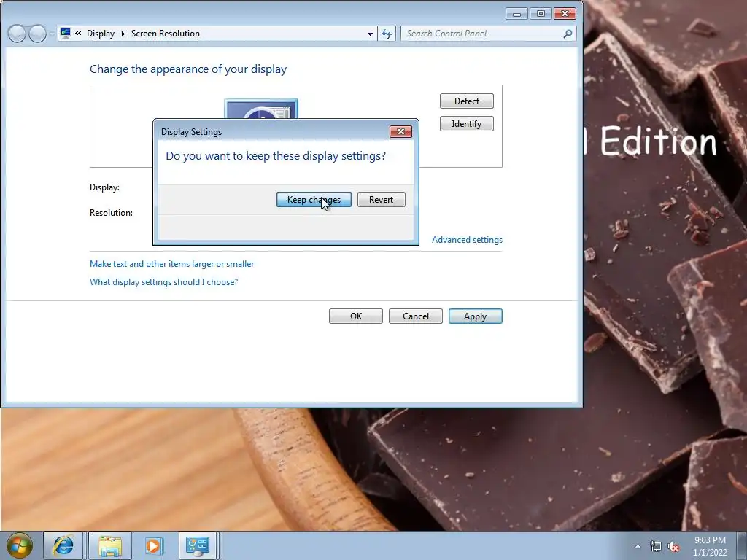Click the Forward navigation button
The image size is (747, 560).
point(37,34)
